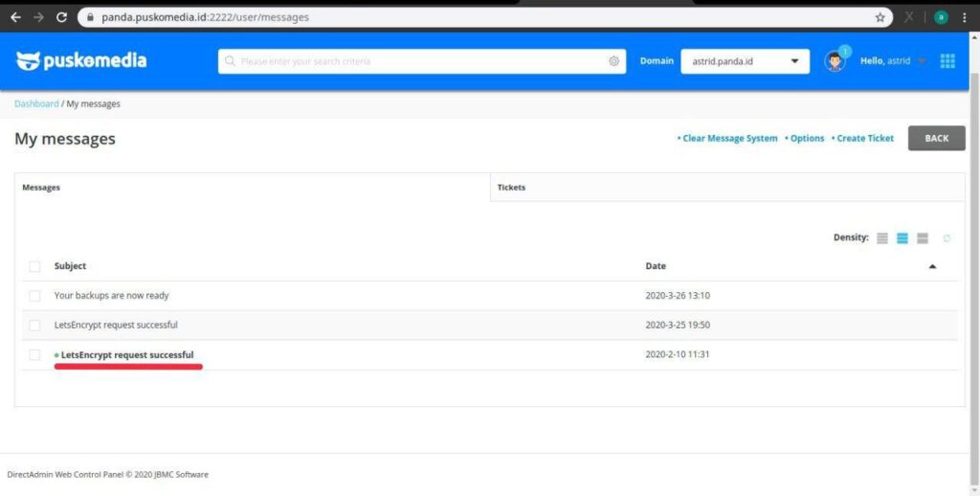The height and width of the screenshot is (496, 980).
Task: Open the apps grid menu icon
Action: pos(947,61)
